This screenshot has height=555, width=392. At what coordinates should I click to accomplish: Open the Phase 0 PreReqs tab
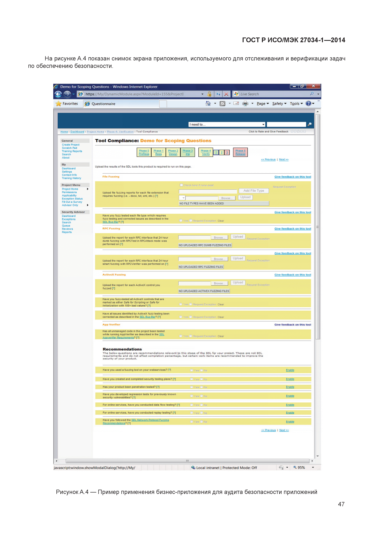(144, 152)
